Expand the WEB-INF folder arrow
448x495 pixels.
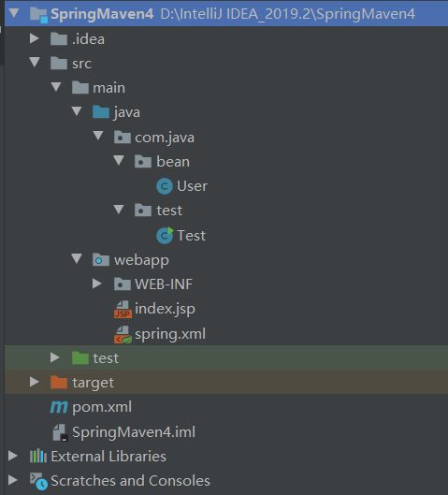pyautogui.click(x=97, y=284)
